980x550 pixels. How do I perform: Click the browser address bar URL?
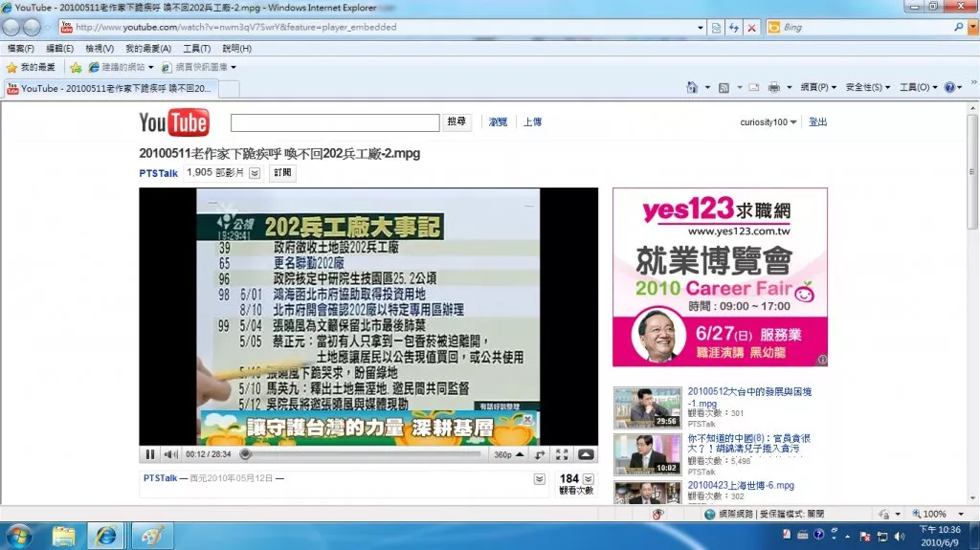pyautogui.click(x=236, y=28)
